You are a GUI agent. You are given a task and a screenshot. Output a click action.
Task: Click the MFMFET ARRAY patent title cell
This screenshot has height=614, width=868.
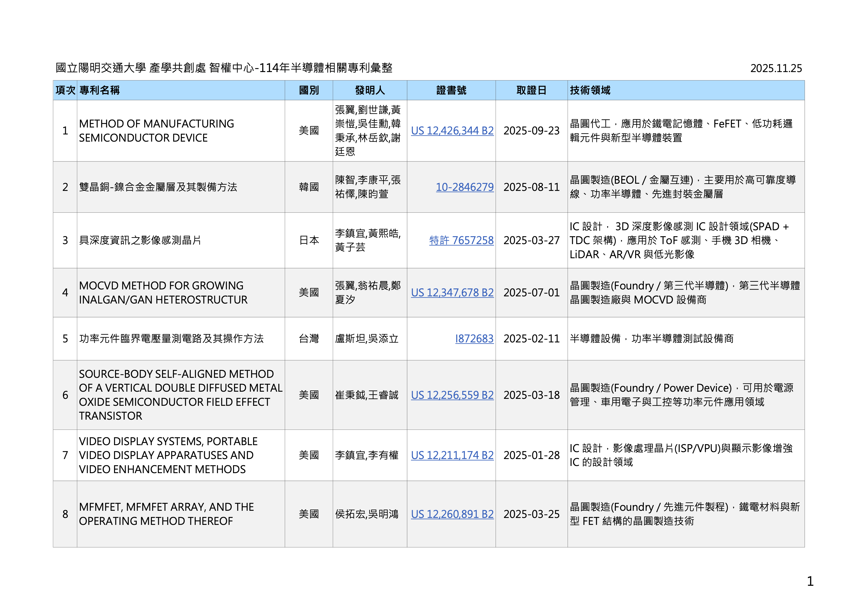point(166,514)
